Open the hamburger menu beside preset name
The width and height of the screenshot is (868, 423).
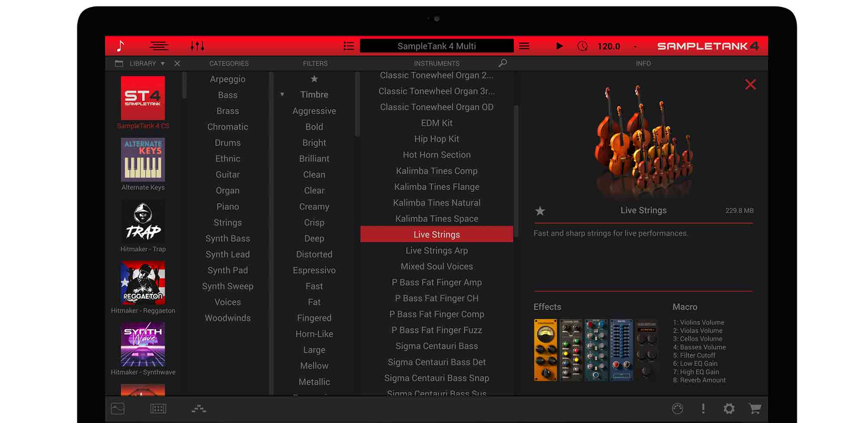(x=524, y=46)
